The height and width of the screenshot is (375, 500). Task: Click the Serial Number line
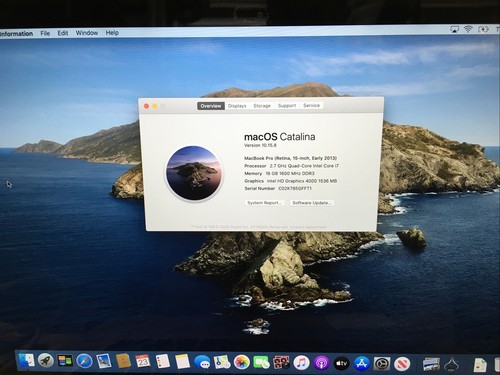point(278,188)
